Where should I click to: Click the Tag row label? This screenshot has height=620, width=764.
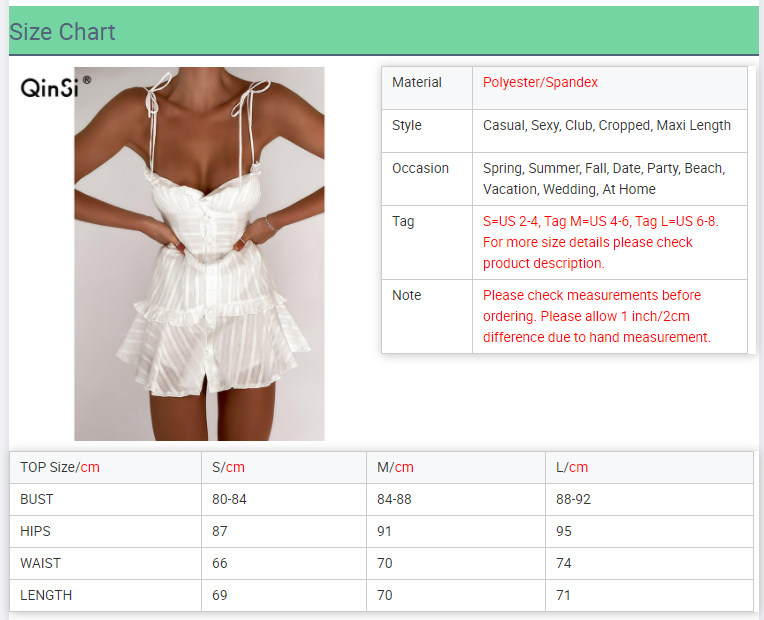pos(403,222)
